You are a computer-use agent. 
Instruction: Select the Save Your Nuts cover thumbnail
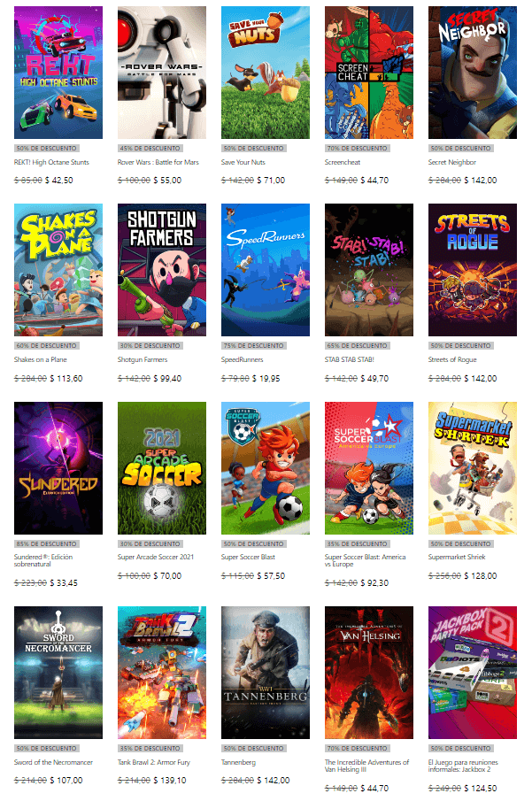[x=266, y=73]
